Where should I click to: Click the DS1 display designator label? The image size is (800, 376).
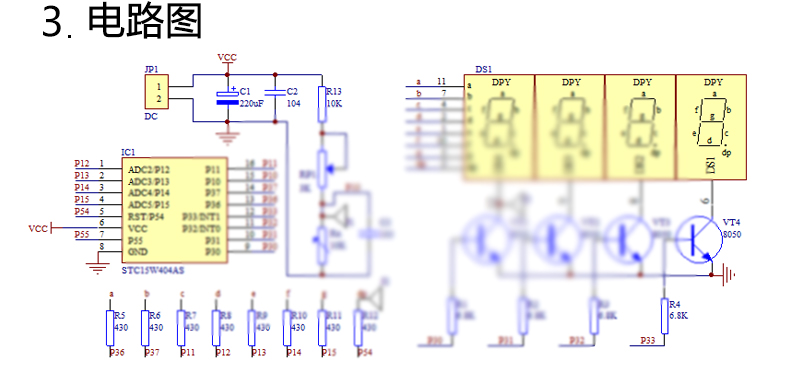coord(484,69)
